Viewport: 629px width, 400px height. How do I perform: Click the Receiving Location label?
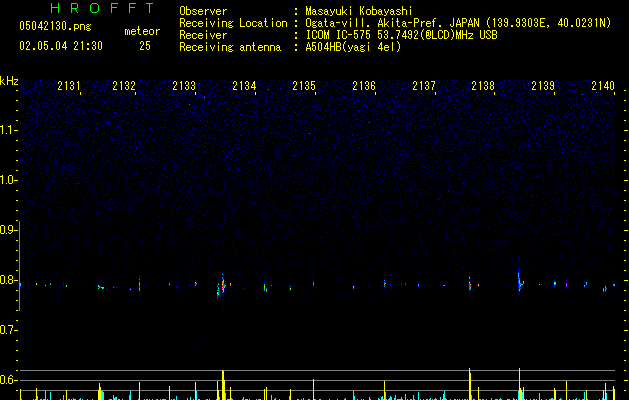(x=233, y=23)
